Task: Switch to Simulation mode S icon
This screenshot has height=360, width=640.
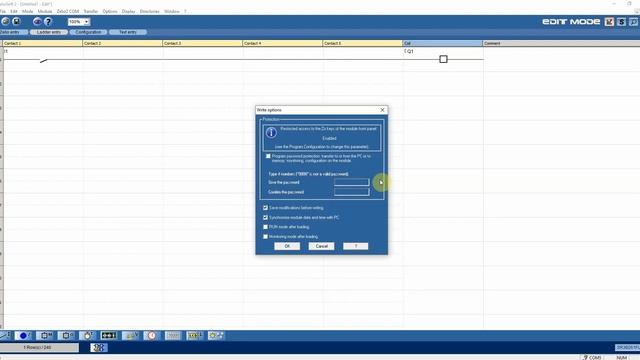Action: point(621,22)
